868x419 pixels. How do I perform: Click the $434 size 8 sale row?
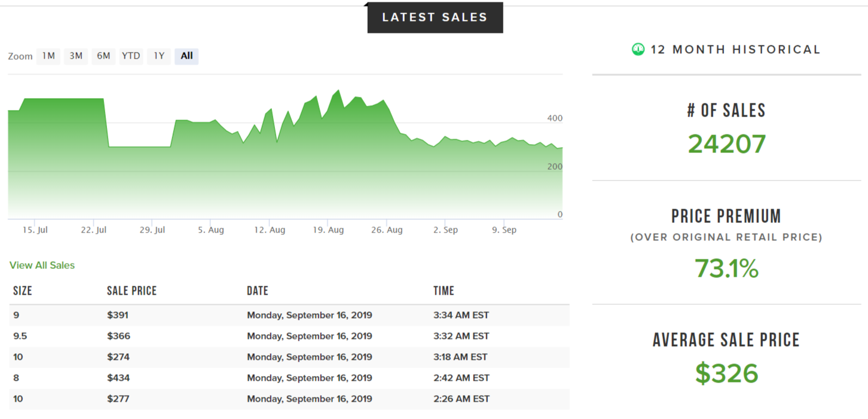[x=289, y=378]
